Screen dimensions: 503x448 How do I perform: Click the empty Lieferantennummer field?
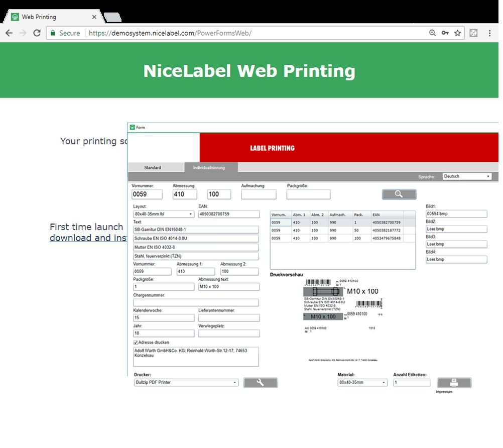229,318
